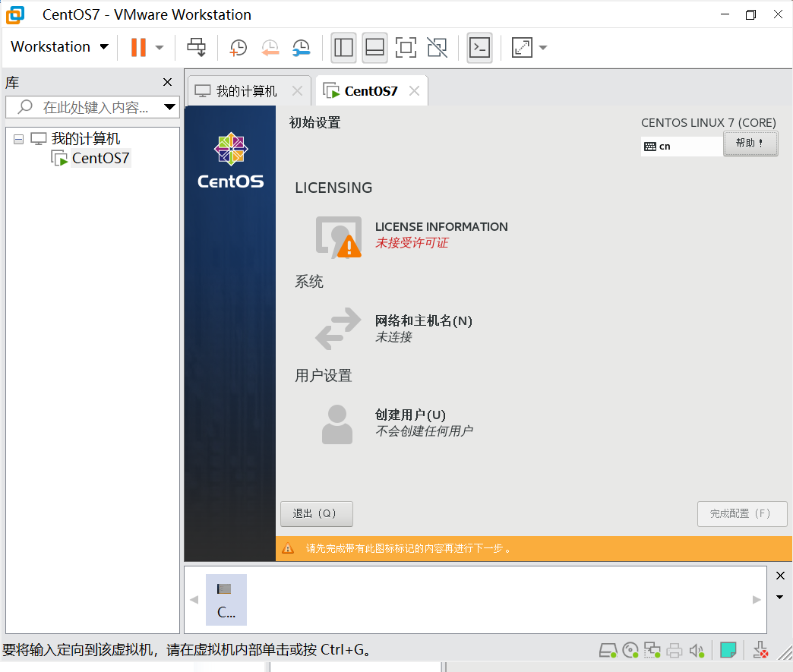Close the 我的计算机 tab
The height and width of the screenshot is (672, 793).
click(298, 91)
